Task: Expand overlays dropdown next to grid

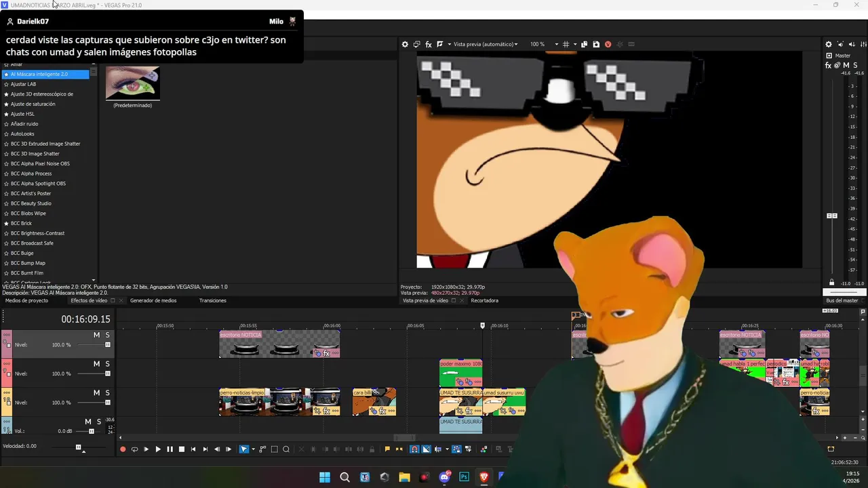Action: 575,44
